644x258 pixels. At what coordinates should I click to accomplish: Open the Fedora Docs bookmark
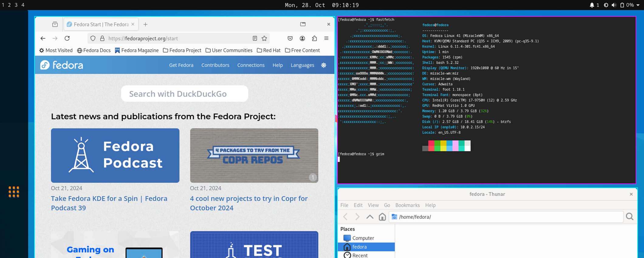click(94, 50)
